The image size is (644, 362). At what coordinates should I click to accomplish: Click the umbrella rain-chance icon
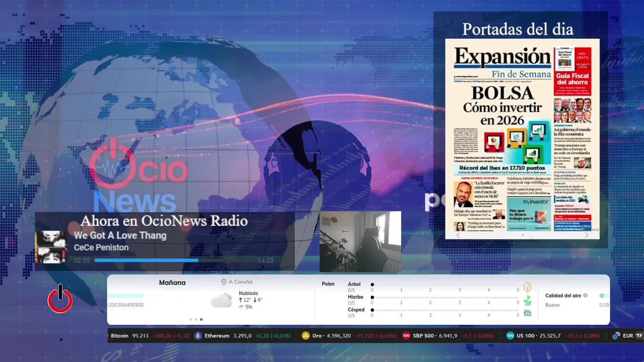[x=242, y=307]
